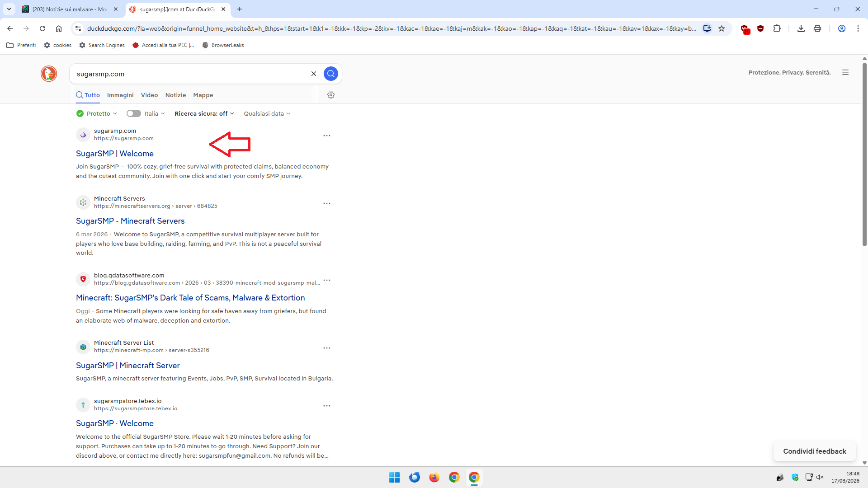Open the Chrome three-dot menu
Screen dimensions: 868x488
coord(858,28)
